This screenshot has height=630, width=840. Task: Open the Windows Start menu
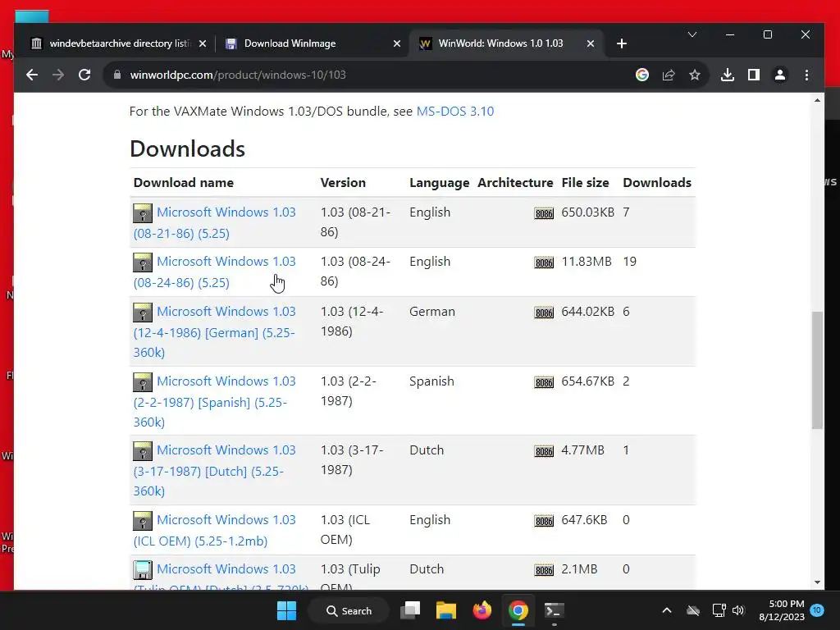286,610
